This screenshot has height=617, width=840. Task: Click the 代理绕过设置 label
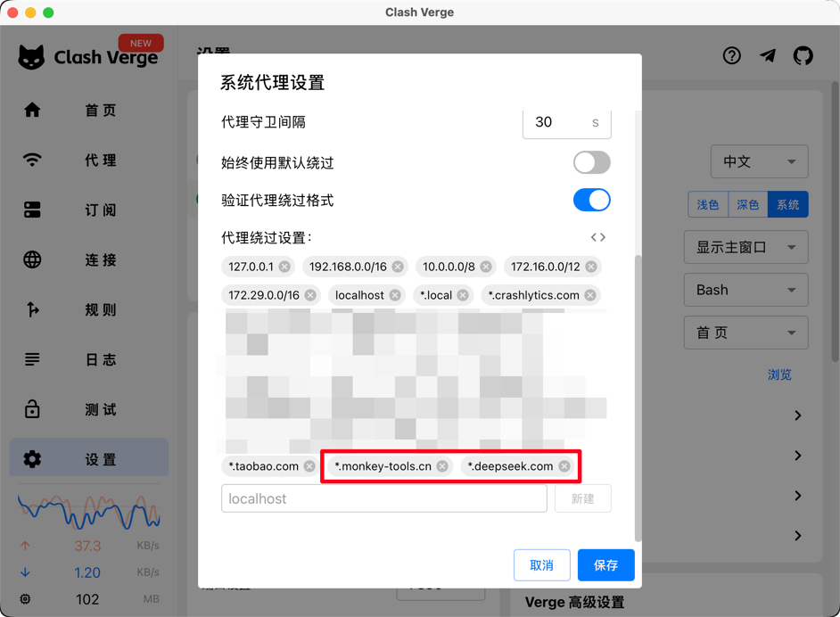tap(267, 237)
